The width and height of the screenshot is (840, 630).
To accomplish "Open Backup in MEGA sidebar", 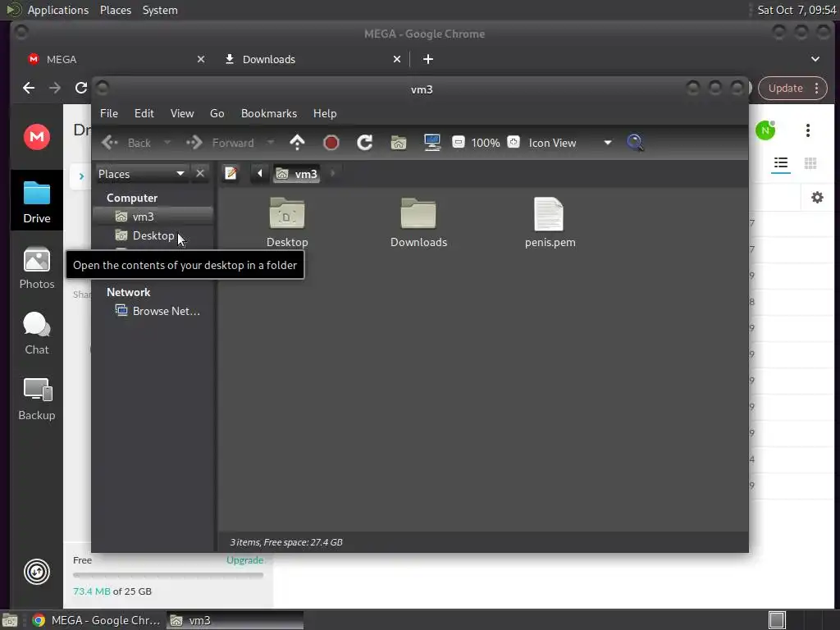I will pyautogui.click(x=37, y=399).
